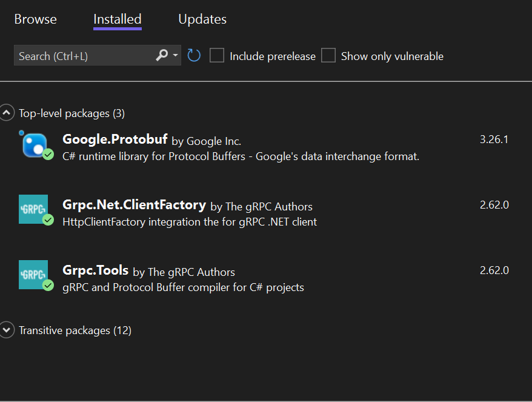Click the Google.Protobuf package name
The width and height of the screenshot is (532, 402).
click(x=115, y=138)
